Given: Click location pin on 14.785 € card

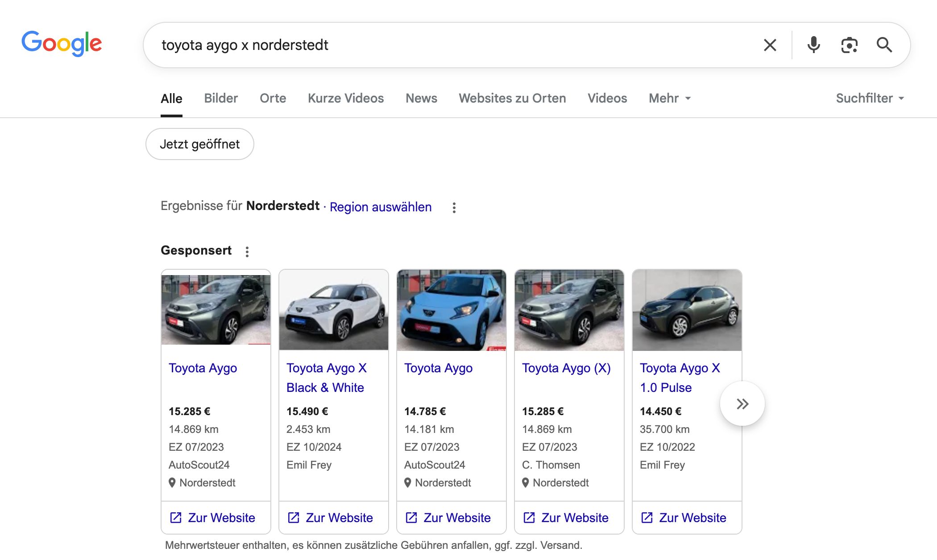Looking at the screenshot, I should 408,483.
